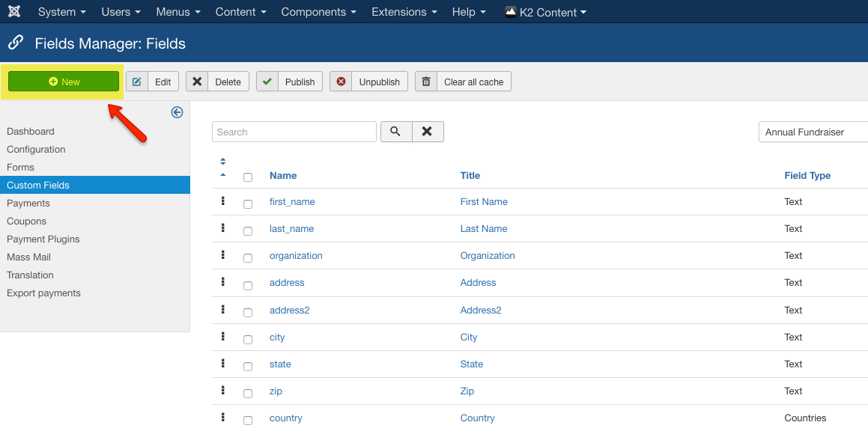This screenshot has height=431, width=868.
Task: Tick the select-all checkbox in header
Action: point(248,177)
